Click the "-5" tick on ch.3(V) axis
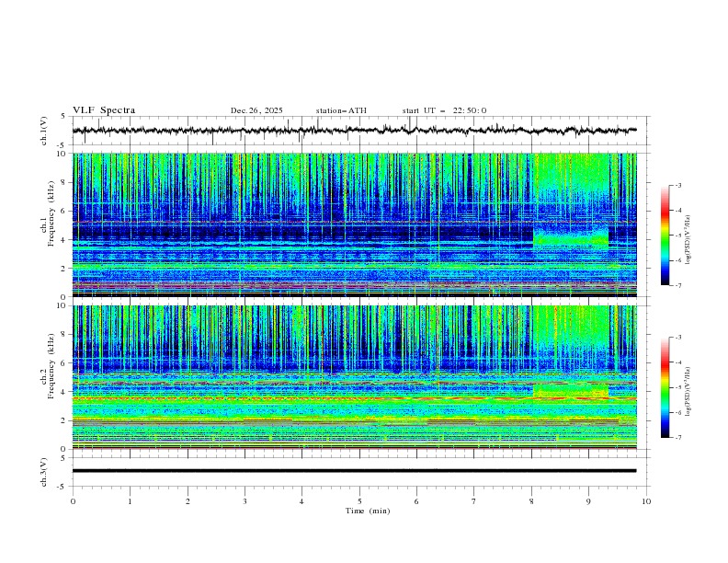728x563 pixels. click(x=62, y=487)
